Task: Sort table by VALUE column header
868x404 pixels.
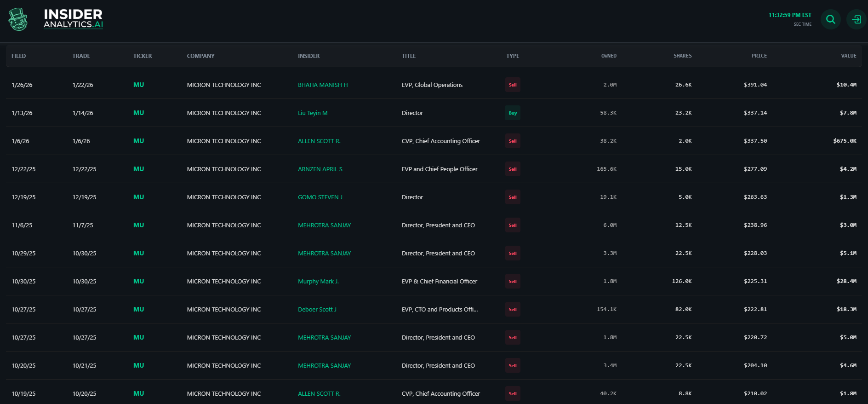Action: coord(848,56)
